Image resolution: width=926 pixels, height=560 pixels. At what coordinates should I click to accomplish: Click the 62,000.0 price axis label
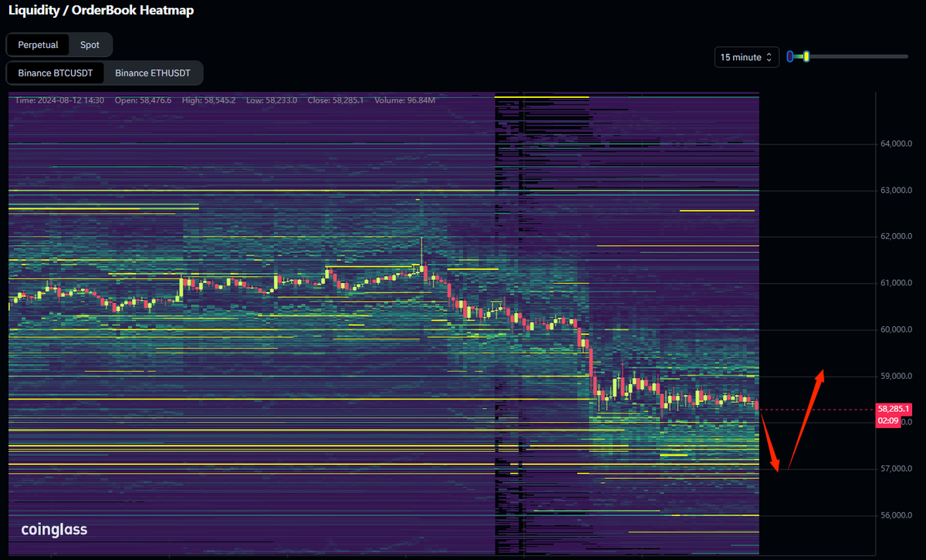click(897, 236)
